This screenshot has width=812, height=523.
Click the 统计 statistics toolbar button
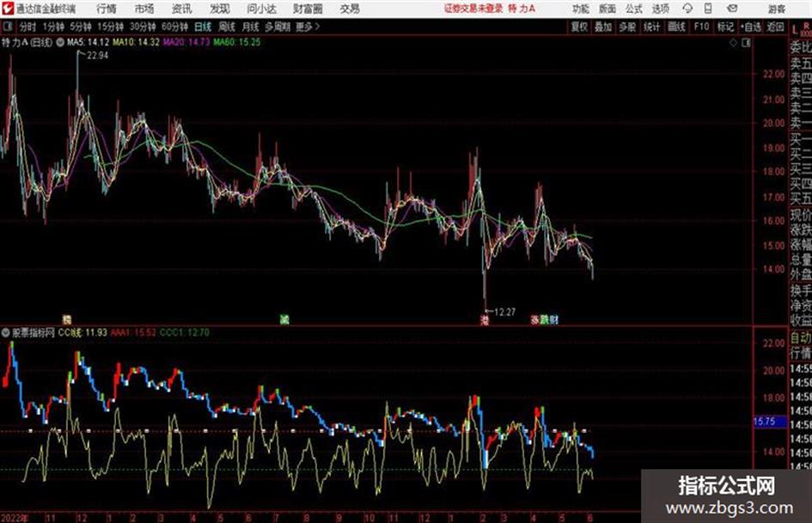click(652, 27)
